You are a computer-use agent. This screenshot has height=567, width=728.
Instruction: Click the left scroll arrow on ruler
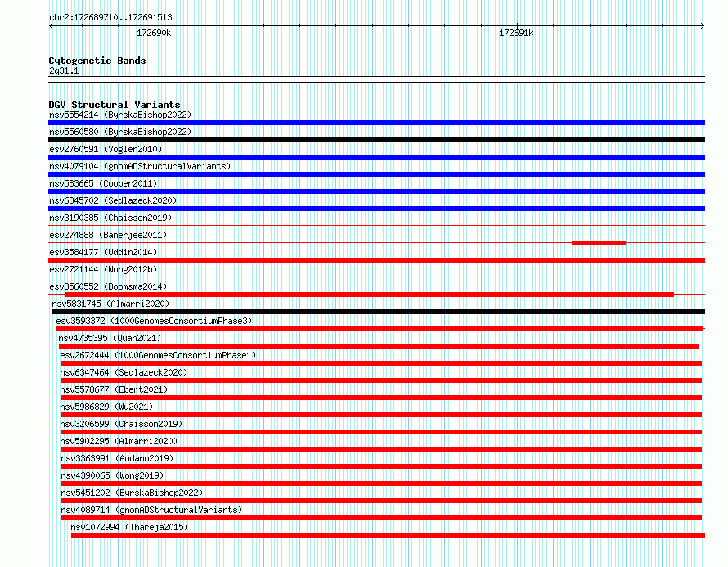tap(51, 26)
